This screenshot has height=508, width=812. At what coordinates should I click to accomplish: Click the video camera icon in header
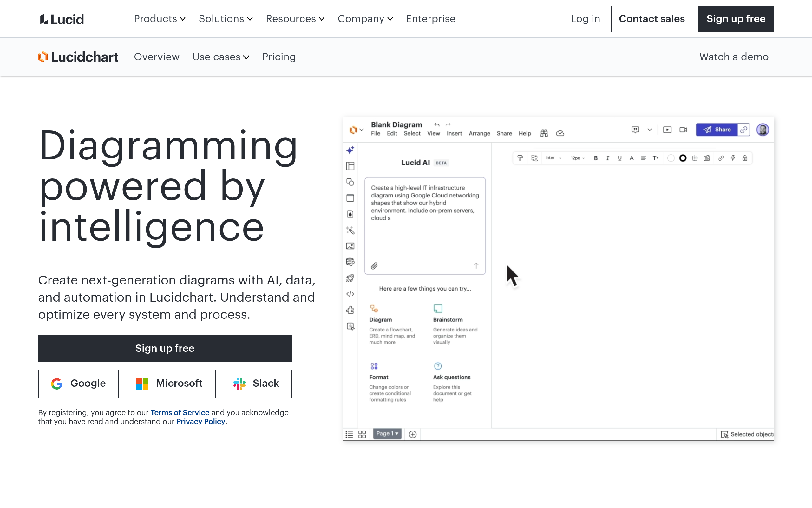(x=683, y=130)
